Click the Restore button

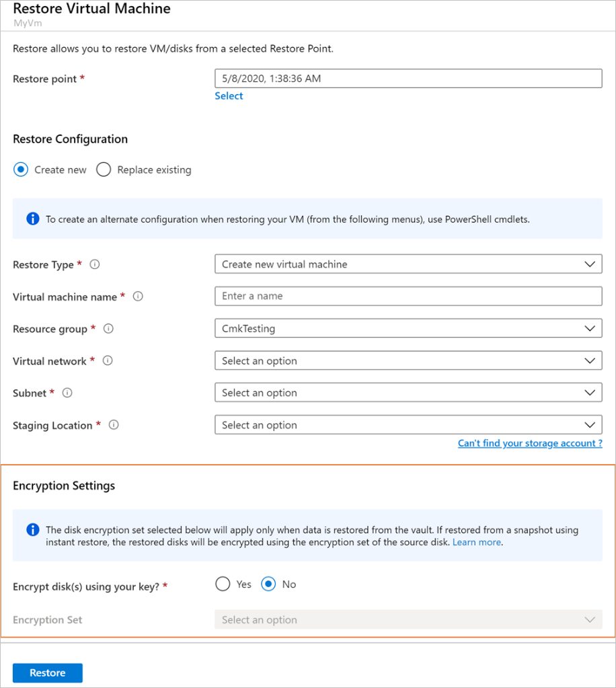tap(48, 673)
